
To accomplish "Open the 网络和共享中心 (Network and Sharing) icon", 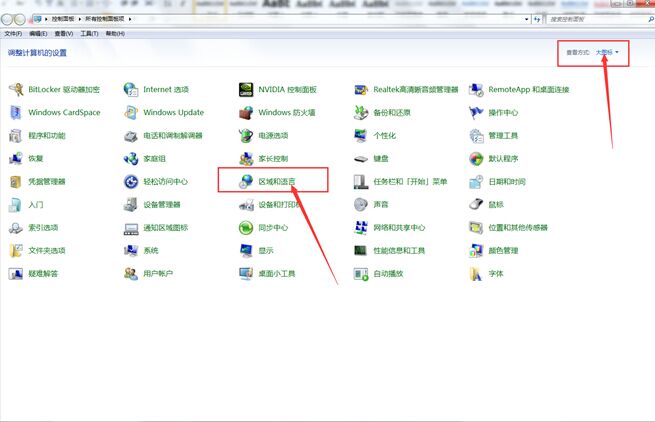I will coord(361,228).
